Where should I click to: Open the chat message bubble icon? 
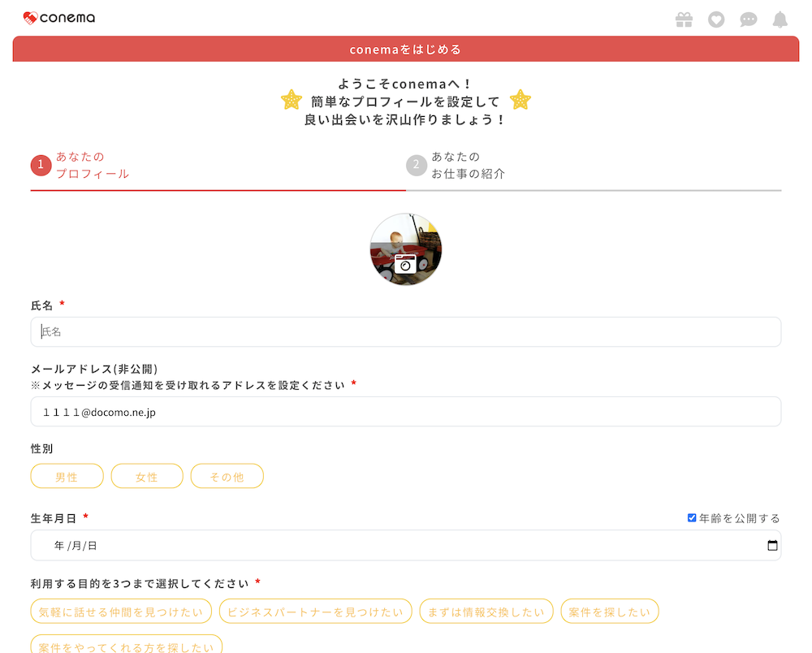pyautogui.click(x=749, y=19)
